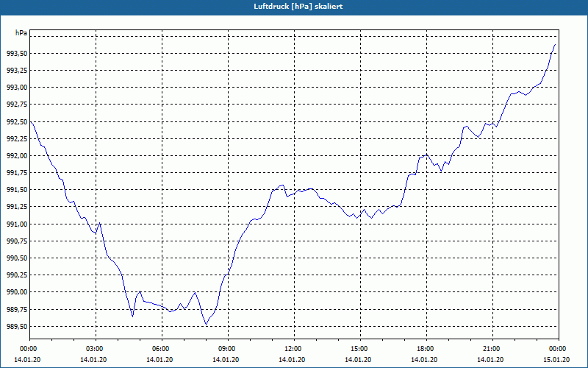This screenshot has width=588, height=368.
Task: Click the 14.01.20 date below the first 00:00
Action: [x=27, y=360]
